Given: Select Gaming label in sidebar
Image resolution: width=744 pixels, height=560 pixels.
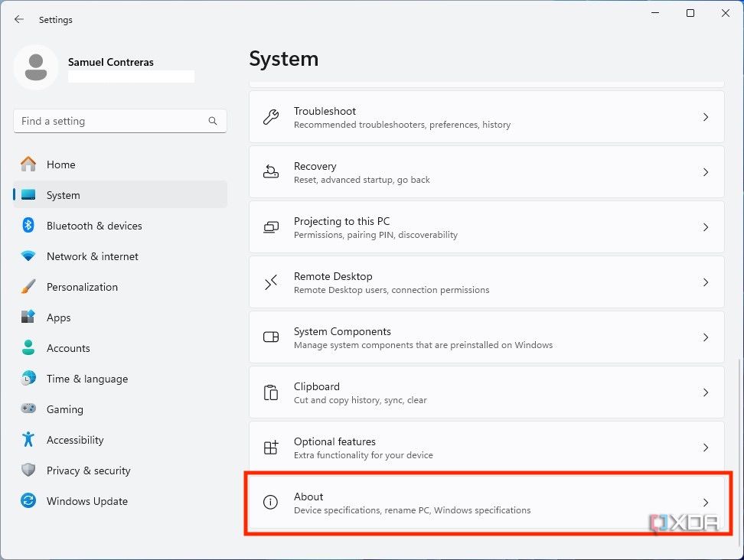Looking at the screenshot, I should pos(64,409).
